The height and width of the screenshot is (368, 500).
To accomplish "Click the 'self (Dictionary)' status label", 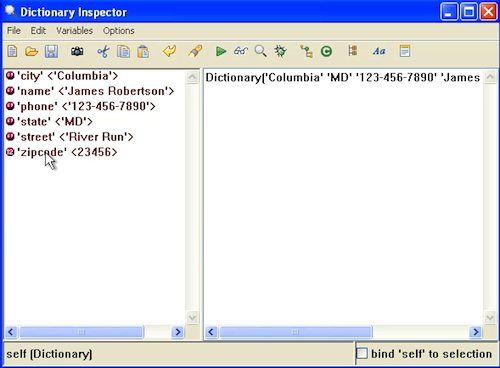I will click(49, 354).
